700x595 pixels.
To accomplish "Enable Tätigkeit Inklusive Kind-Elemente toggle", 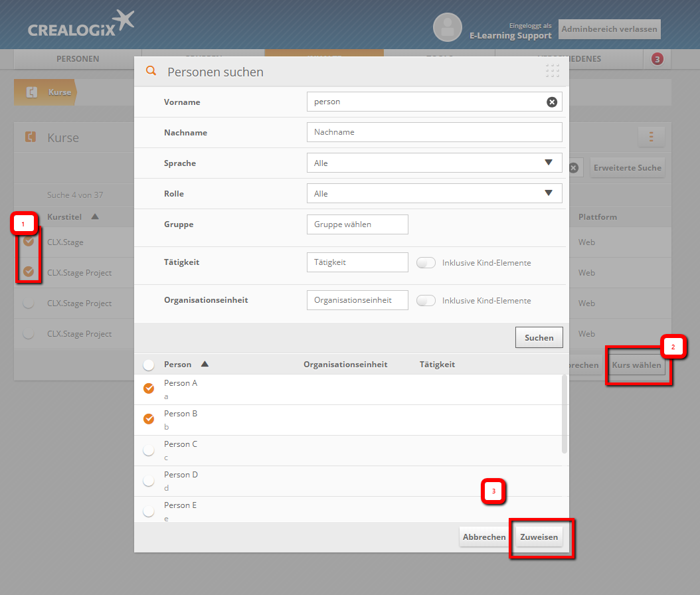I will (x=426, y=262).
